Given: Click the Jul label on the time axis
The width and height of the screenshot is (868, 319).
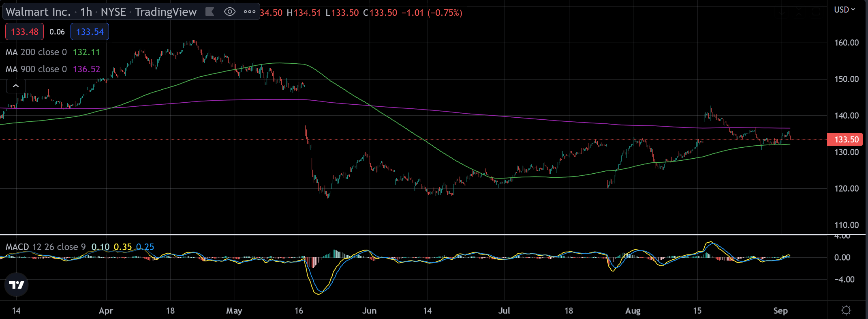Looking at the screenshot, I should click(504, 311).
